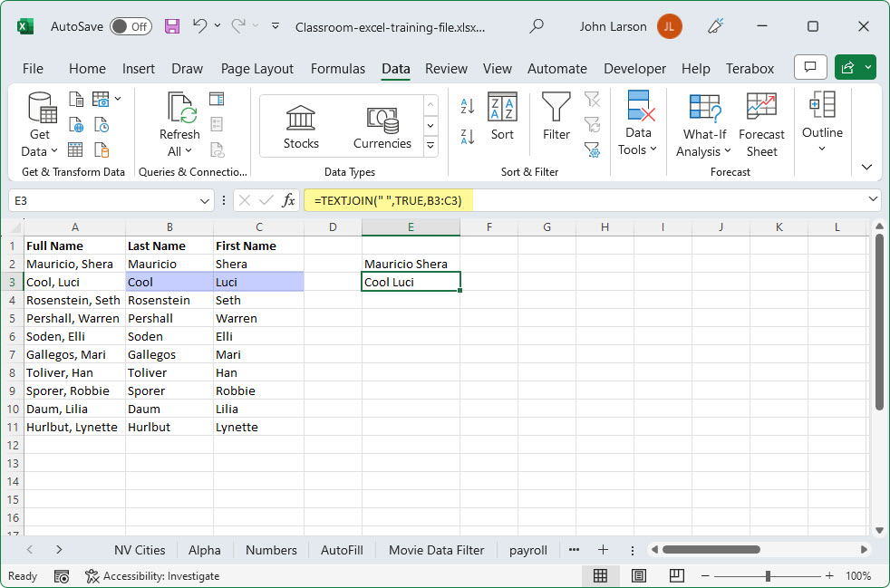This screenshot has height=588, width=890.
Task: Click the Save icon in title bar
Action: pos(172,26)
